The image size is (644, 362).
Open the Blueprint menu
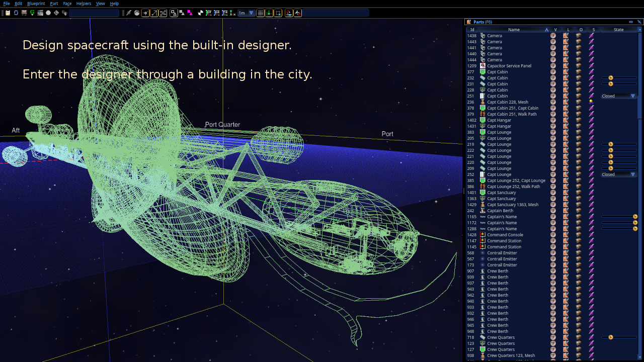point(36,4)
